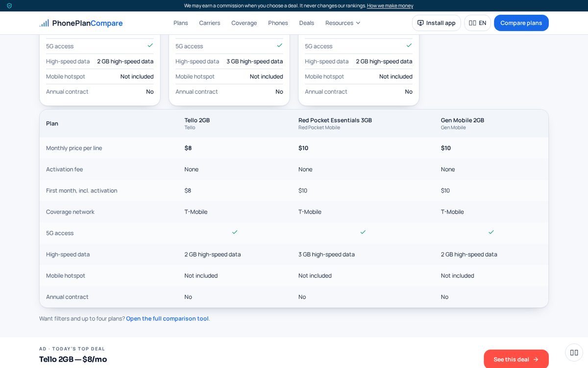Click the round floating button beside See this deal

coord(574,352)
